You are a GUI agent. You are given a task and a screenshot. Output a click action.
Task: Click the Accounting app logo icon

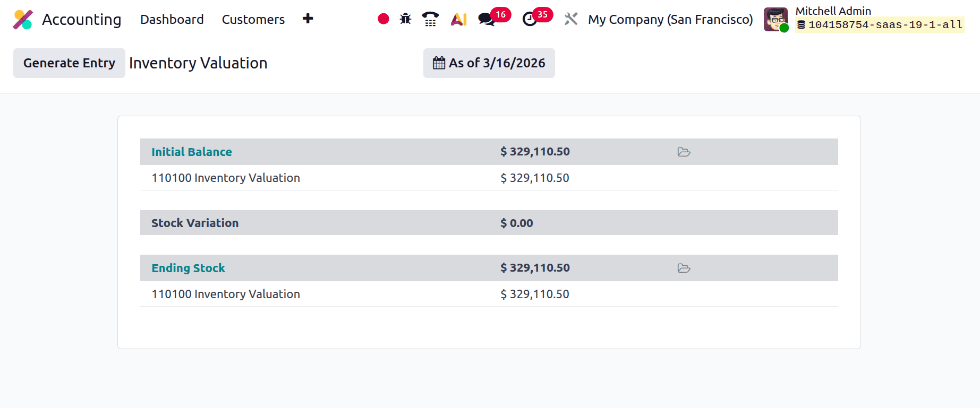point(23,20)
